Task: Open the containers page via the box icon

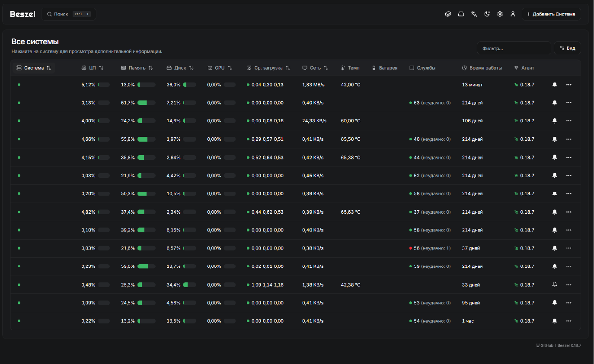Action: click(x=448, y=14)
